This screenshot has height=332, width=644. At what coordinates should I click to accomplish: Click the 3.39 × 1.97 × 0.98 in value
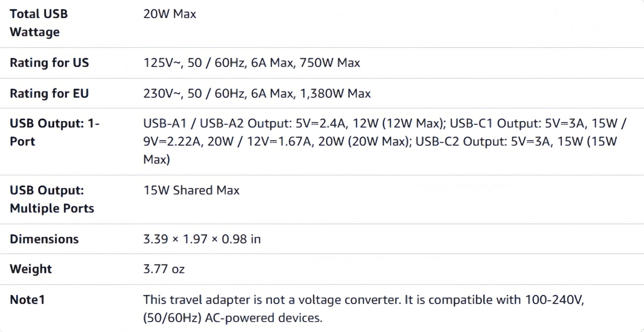202,239
